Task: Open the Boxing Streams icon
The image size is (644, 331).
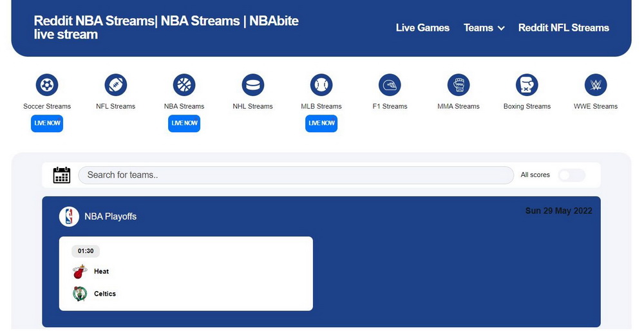Action: (527, 85)
